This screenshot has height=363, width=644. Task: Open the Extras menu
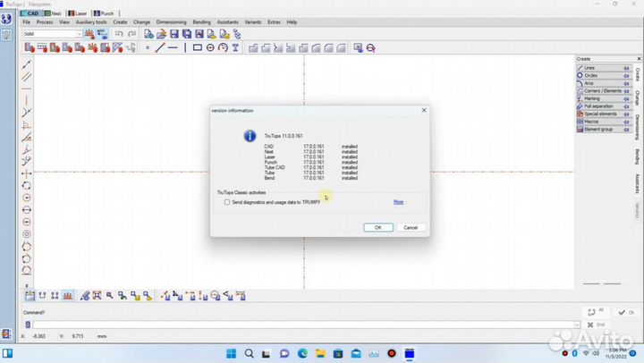274,22
